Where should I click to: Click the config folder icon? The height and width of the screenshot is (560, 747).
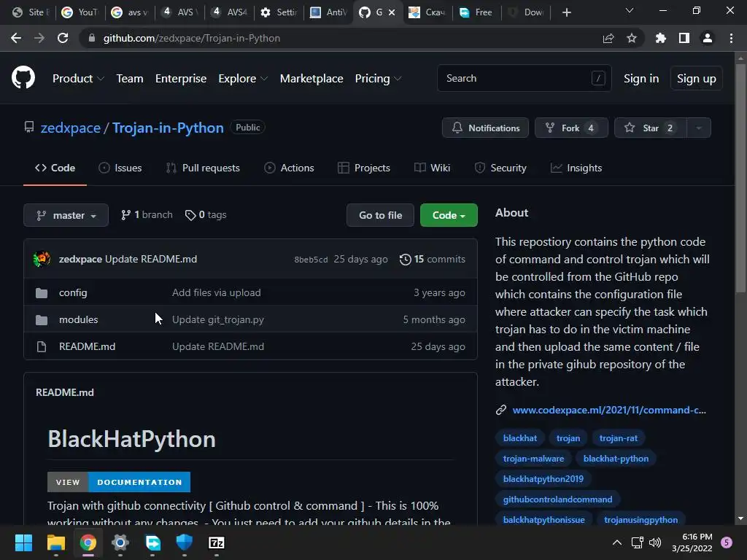(x=42, y=293)
